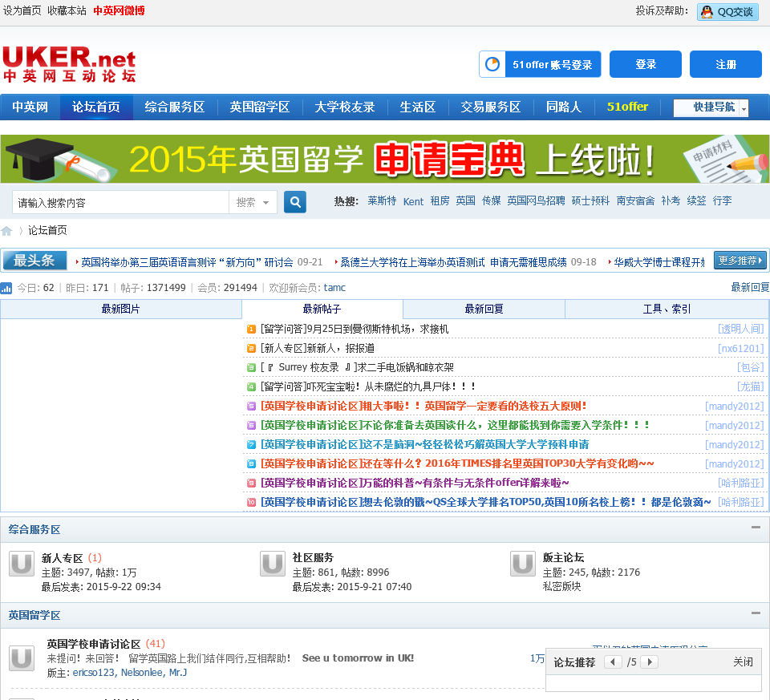Click the QQ交谈 penguin button
The image size is (770, 700).
(x=727, y=12)
